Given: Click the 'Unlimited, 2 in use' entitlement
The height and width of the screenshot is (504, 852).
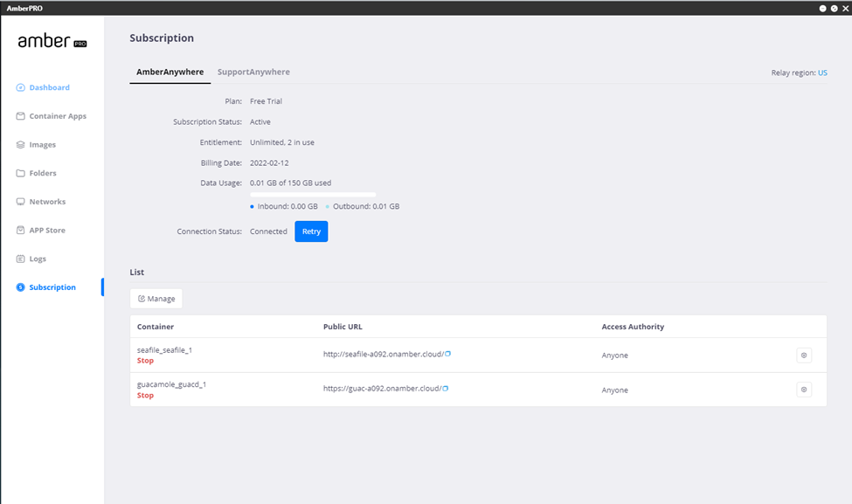Looking at the screenshot, I should 282,142.
